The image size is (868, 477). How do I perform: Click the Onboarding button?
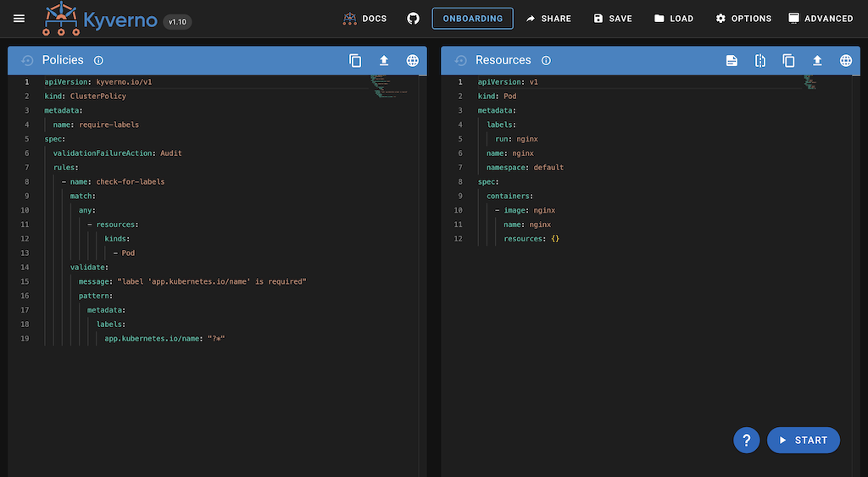pyautogui.click(x=472, y=18)
